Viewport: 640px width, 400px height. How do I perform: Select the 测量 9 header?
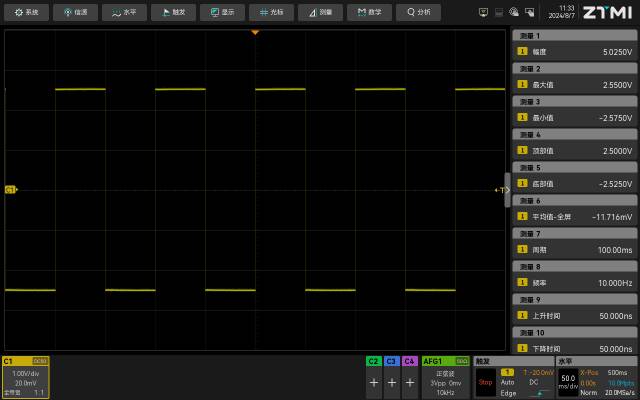click(575, 300)
